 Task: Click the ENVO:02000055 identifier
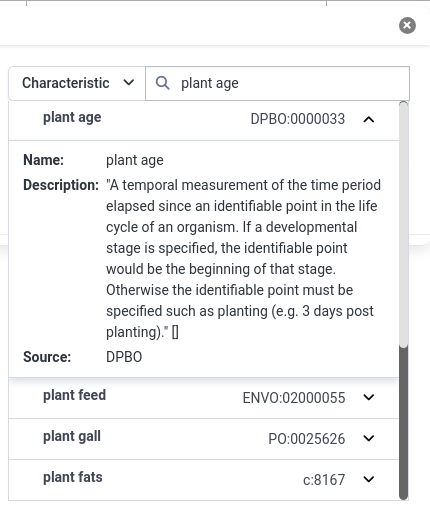coord(294,398)
